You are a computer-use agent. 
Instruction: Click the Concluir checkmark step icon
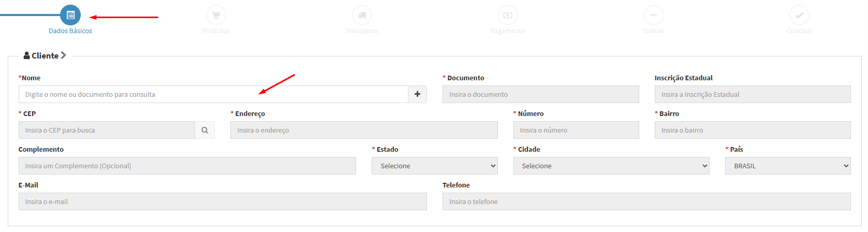(x=799, y=16)
